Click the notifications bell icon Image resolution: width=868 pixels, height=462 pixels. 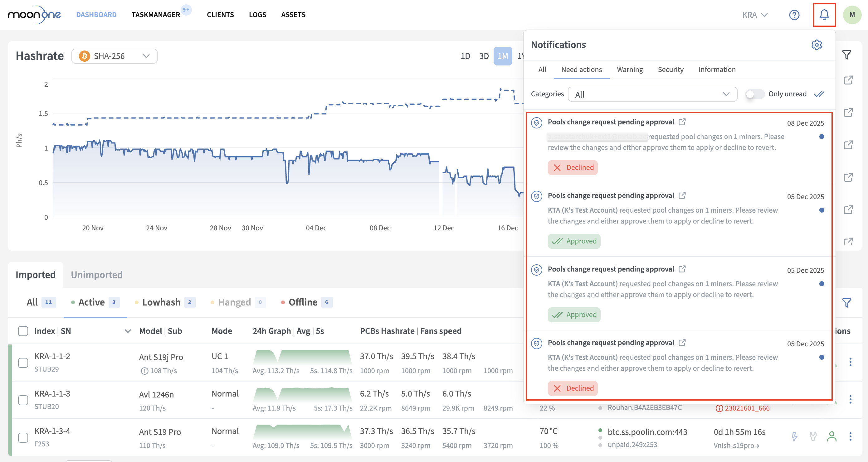pyautogui.click(x=824, y=15)
